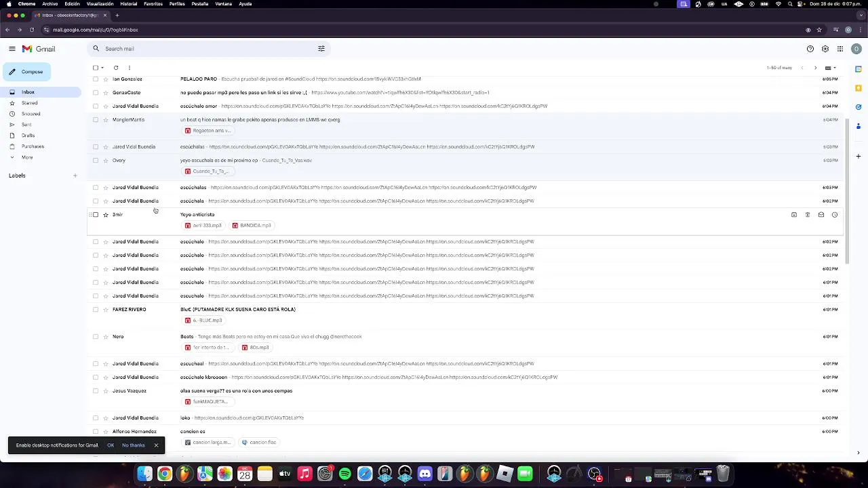This screenshot has width=868, height=488.
Task: Open the Music app in dock
Action: coord(305,474)
